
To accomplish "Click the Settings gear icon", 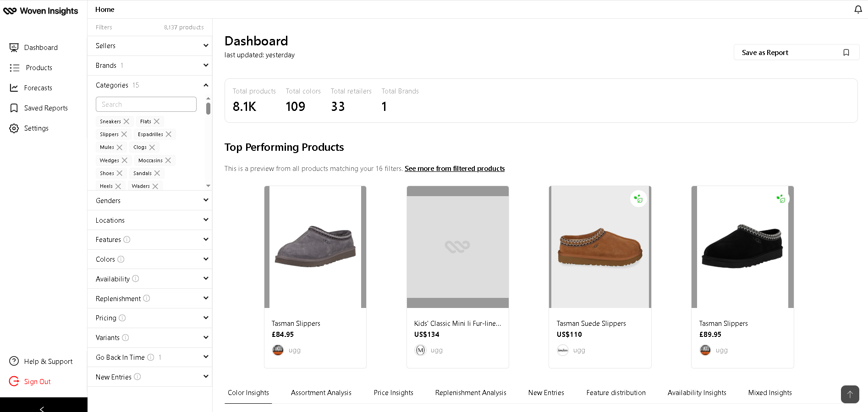I will coord(14,128).
